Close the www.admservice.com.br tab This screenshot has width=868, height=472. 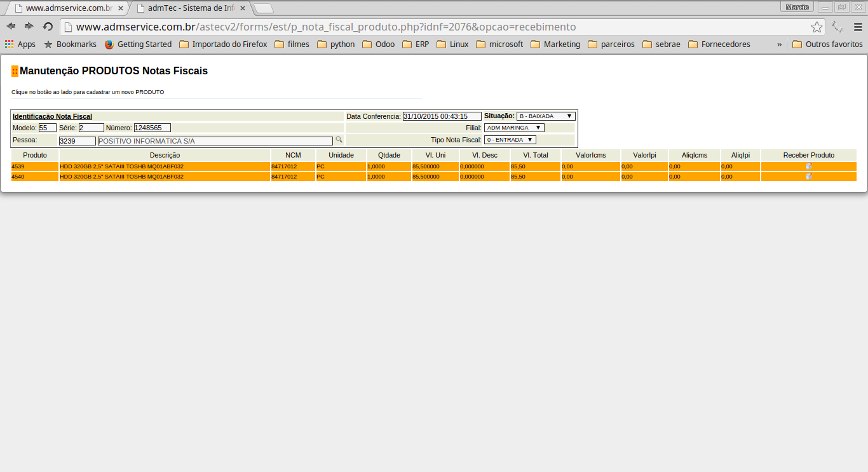click(121, 8)
